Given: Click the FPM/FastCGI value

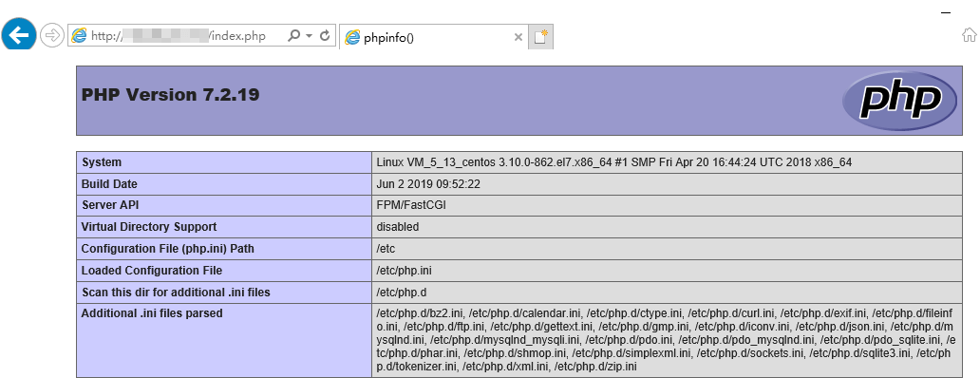Looking at the screenshot, I should click(410, 205).
